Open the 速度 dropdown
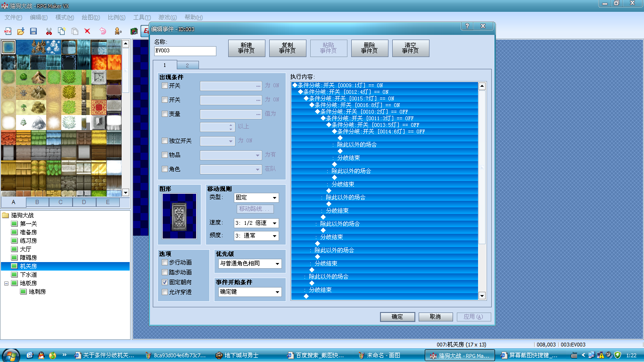This screenshot has width=644, height=362. pos(256,223)
